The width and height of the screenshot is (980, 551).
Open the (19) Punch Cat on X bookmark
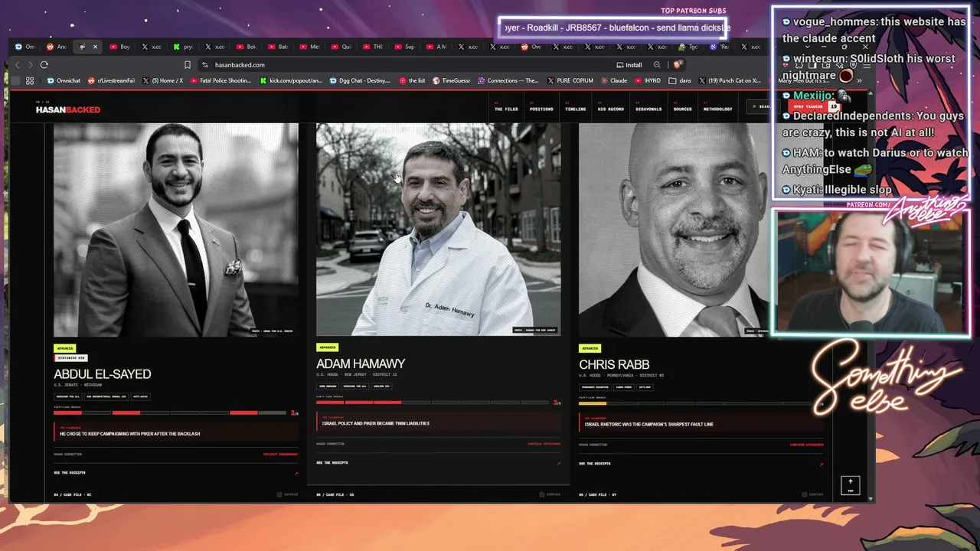(730, 80)
